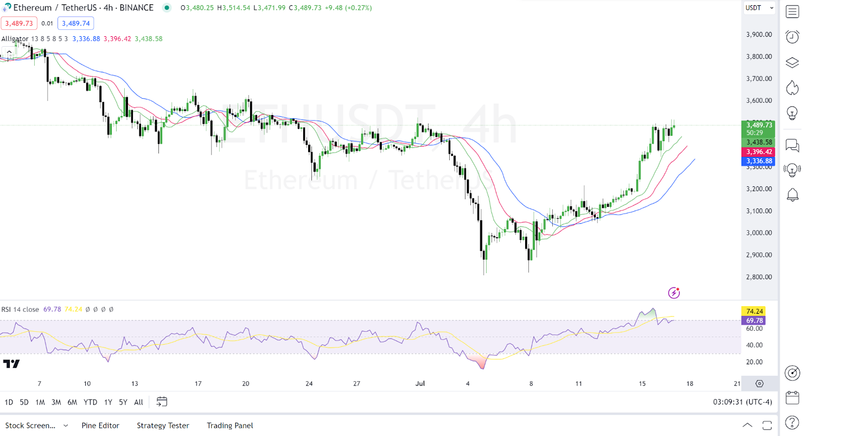The image size is (868, 436).
Task: Click the blue buy price 3,489.74 button
Action: tap(75, 23)
